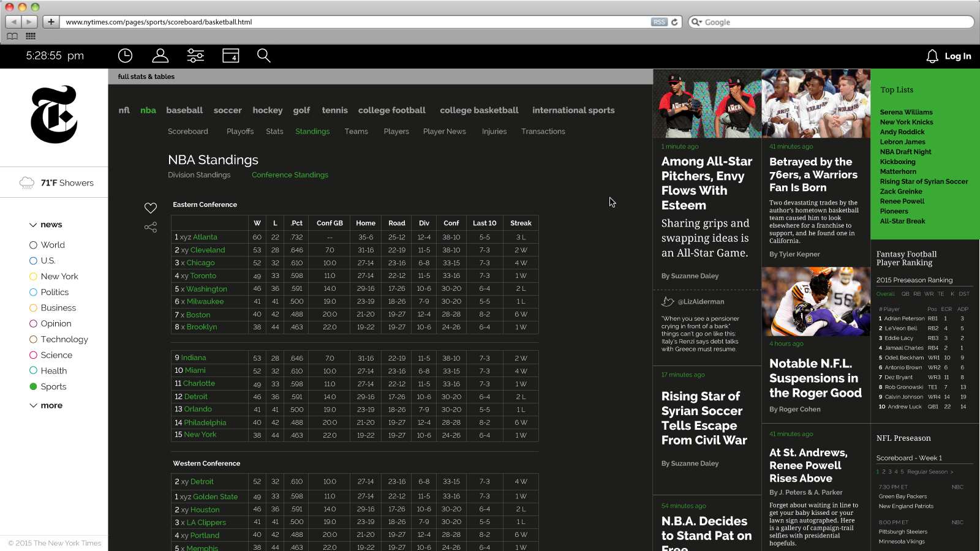Open the settings sliders icon

click(x=195, y=56)
